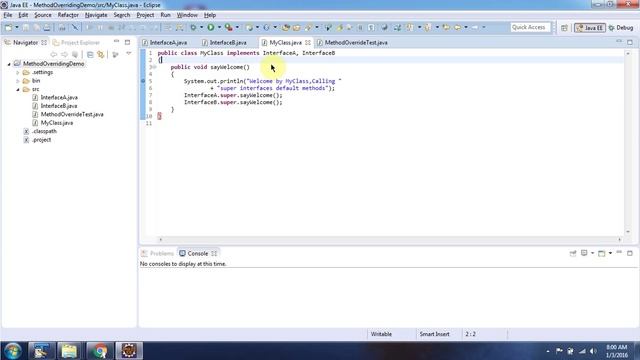Open the Navigate menu

pos(96,15)
